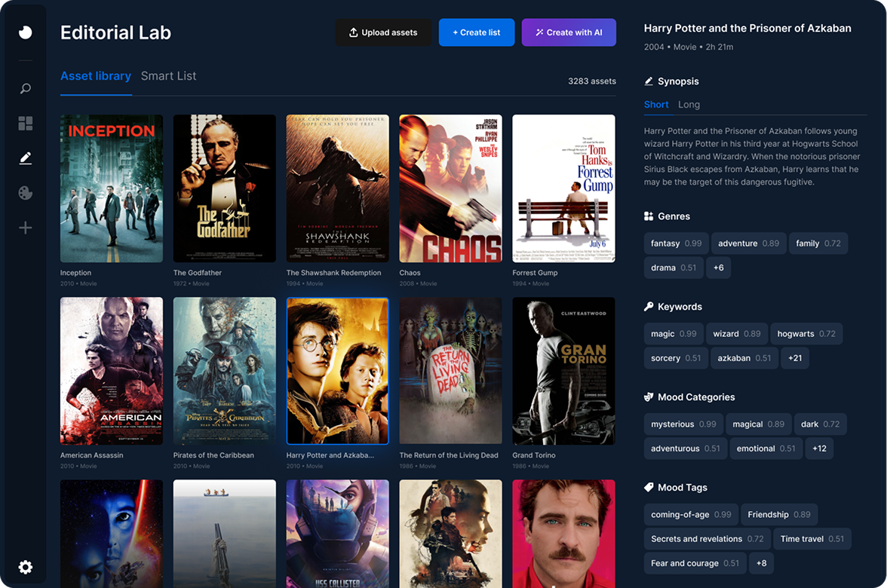Click the Synopsis pencil icon
Viewport: 887px width, 588px height.
click(649, 81)
